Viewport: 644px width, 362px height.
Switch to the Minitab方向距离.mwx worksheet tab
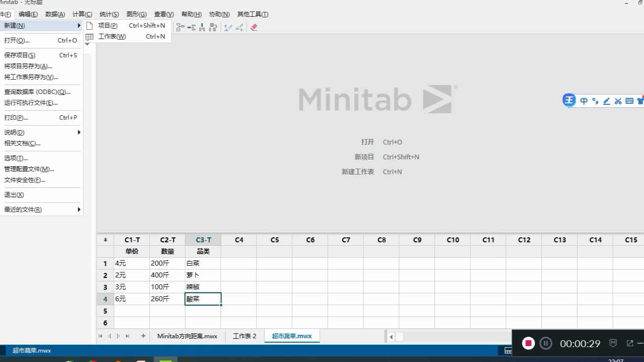187,336
